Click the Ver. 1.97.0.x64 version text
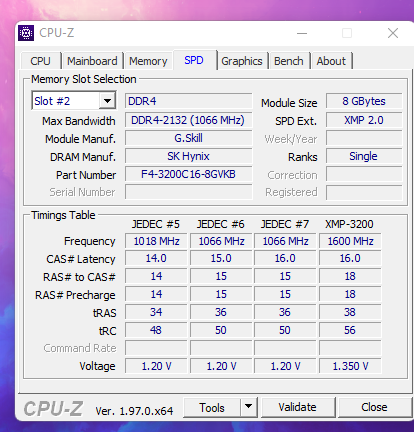Viewport: 414px width, 432px height. pos(134,411)
